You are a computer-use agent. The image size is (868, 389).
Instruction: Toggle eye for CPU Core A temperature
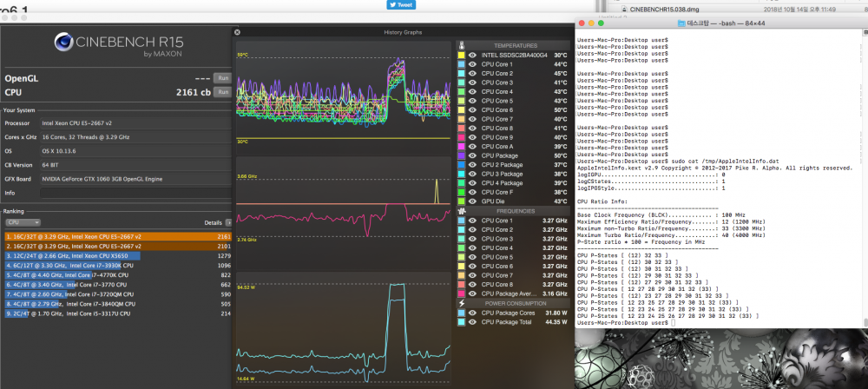pyautogui.click(x=472, y=147)
